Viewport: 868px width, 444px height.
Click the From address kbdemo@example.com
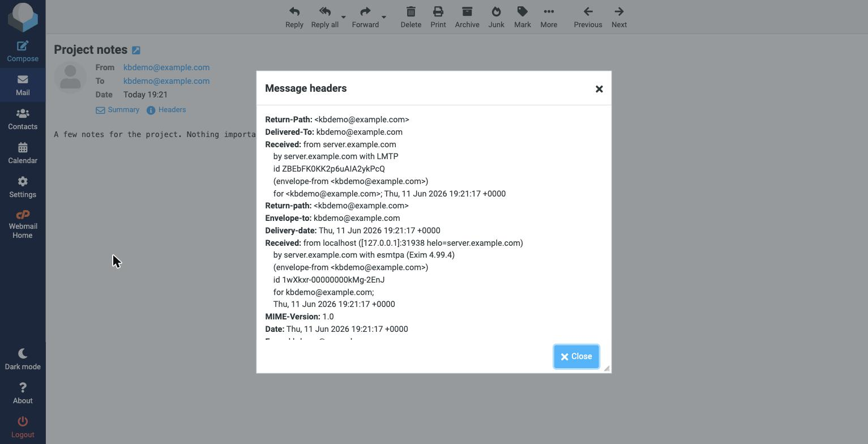click(x=166, y=67)
